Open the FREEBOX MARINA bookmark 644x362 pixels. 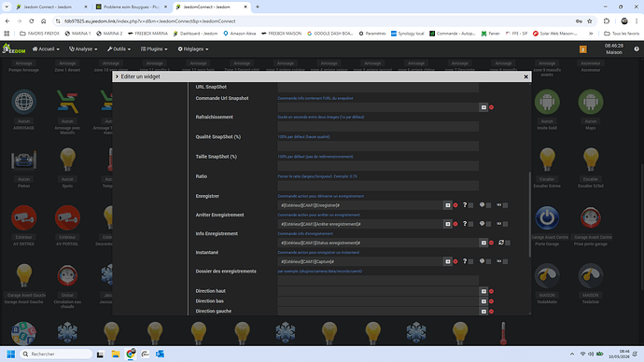[x=147, y=34]
